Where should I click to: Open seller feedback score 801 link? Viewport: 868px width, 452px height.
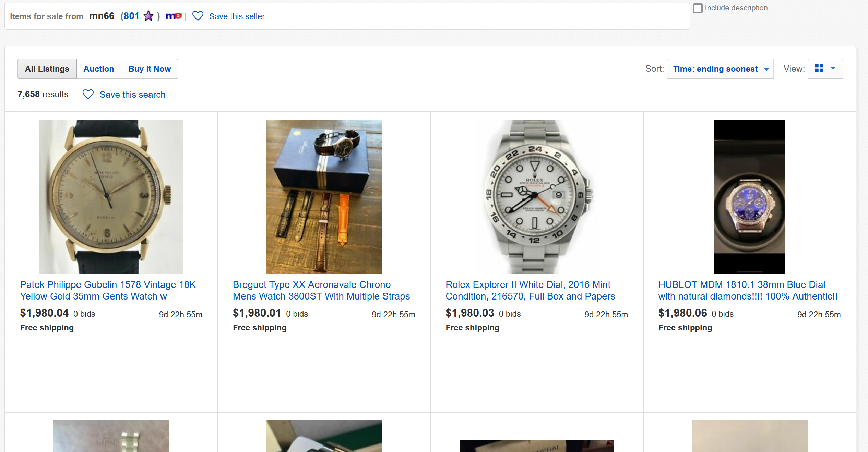coord(131,16)
